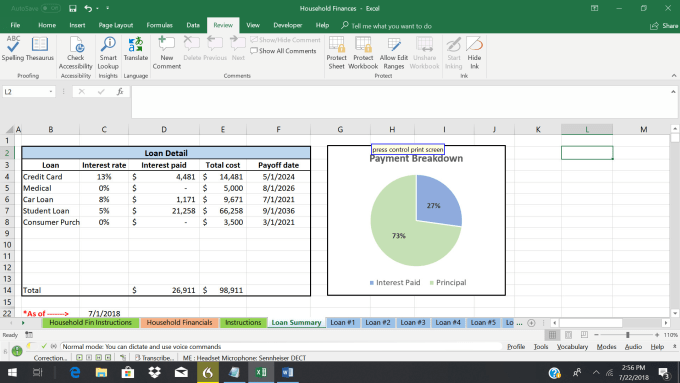
Task: Open the Loan #5 sheet
Action: 483,322
